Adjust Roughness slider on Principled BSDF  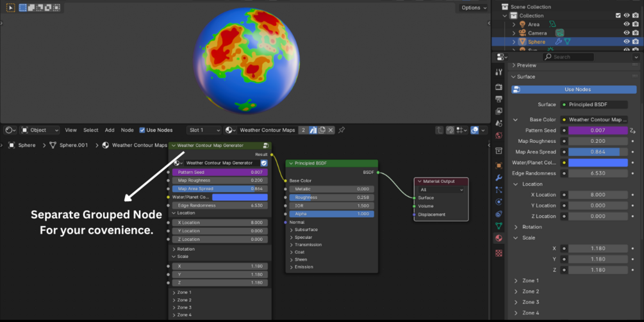(x=331, y=197)
